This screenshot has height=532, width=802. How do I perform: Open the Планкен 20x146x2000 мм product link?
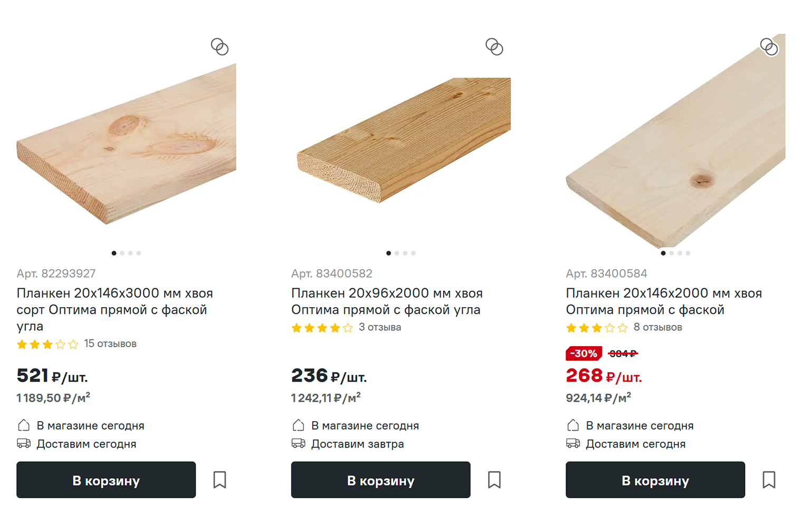click(x=664, y=301)
